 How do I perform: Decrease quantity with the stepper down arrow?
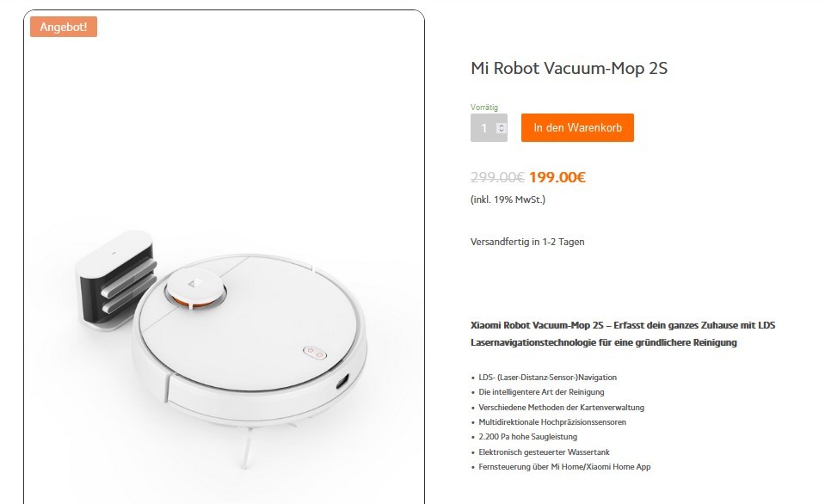click(x=502, y=131)
